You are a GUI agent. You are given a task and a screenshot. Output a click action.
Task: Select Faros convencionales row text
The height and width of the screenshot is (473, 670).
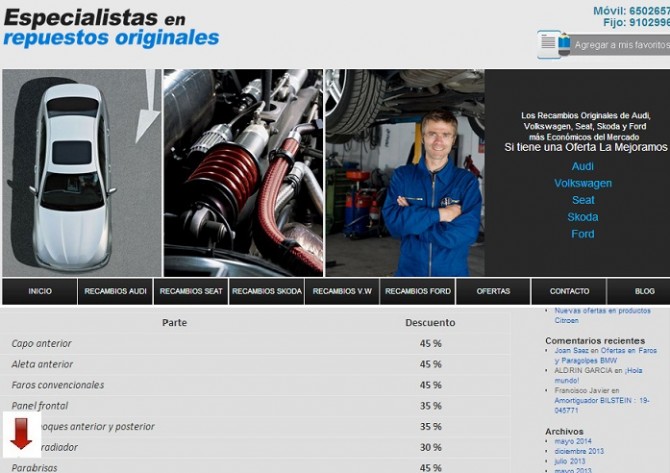click(58, 385)
